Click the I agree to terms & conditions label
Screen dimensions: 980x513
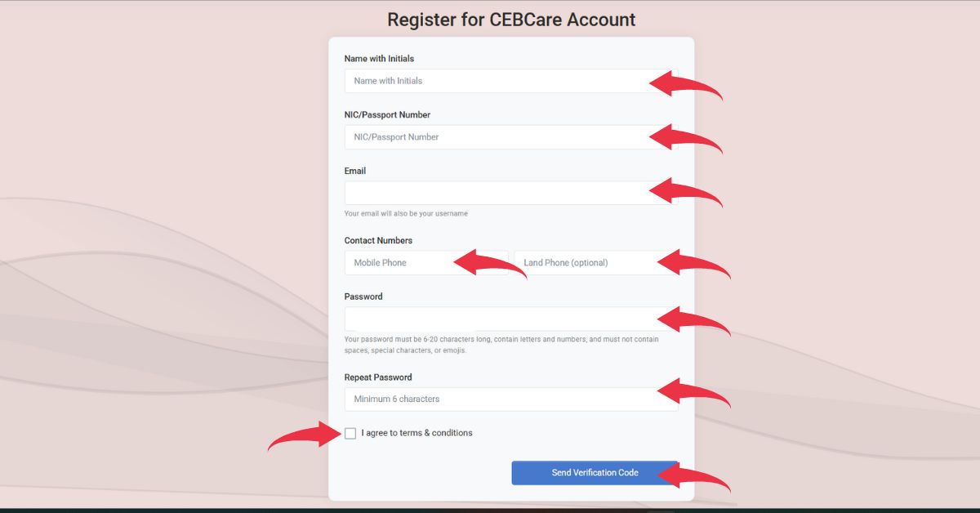416,433
